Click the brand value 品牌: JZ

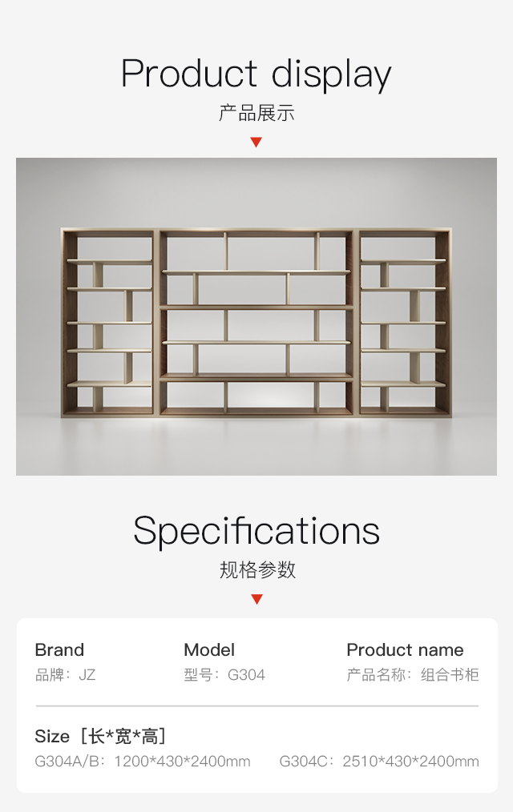click(x=65, y=674)
